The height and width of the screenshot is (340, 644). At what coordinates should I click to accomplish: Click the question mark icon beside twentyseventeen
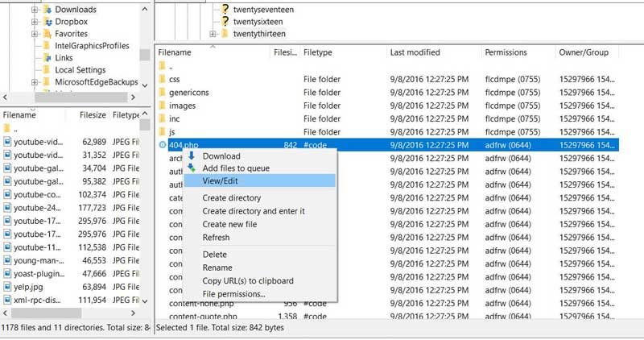[225, 9]
